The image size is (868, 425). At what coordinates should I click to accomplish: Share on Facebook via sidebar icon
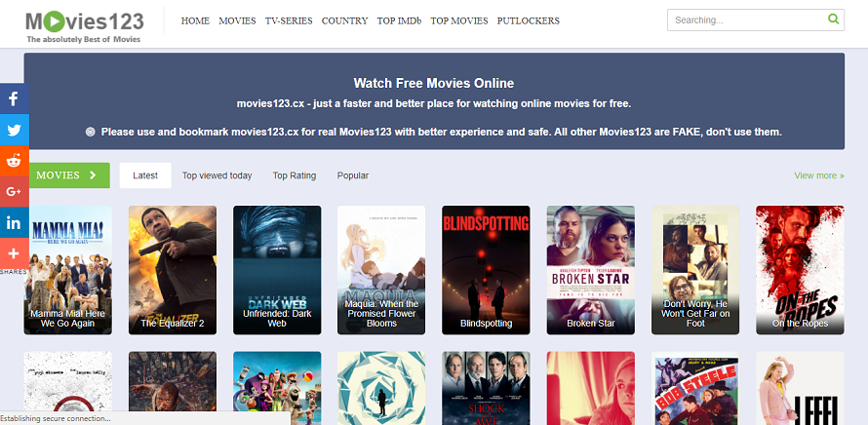pyautogui.click(x=14, y=98)
